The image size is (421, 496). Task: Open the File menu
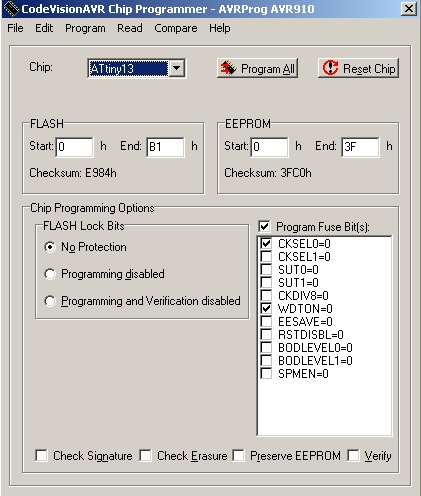15,28
